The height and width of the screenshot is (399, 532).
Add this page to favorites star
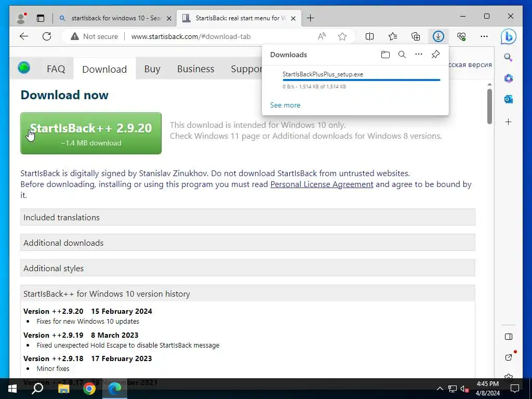pos(342,36)
